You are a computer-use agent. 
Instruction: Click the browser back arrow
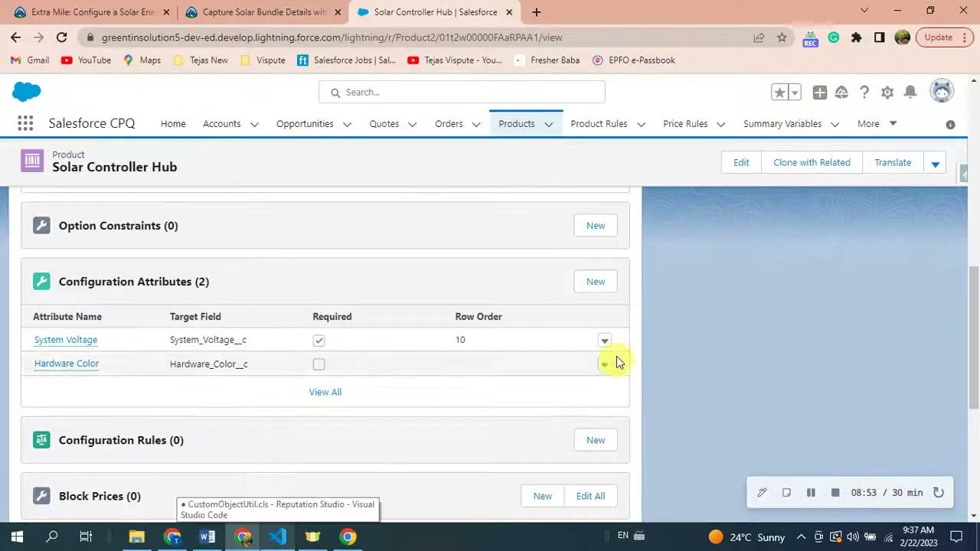(x=15, y=37)
